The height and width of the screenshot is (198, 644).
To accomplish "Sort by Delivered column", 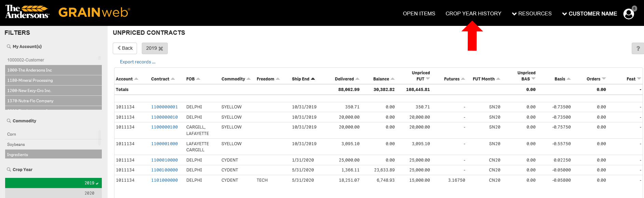I will click(x=347, y=79).
